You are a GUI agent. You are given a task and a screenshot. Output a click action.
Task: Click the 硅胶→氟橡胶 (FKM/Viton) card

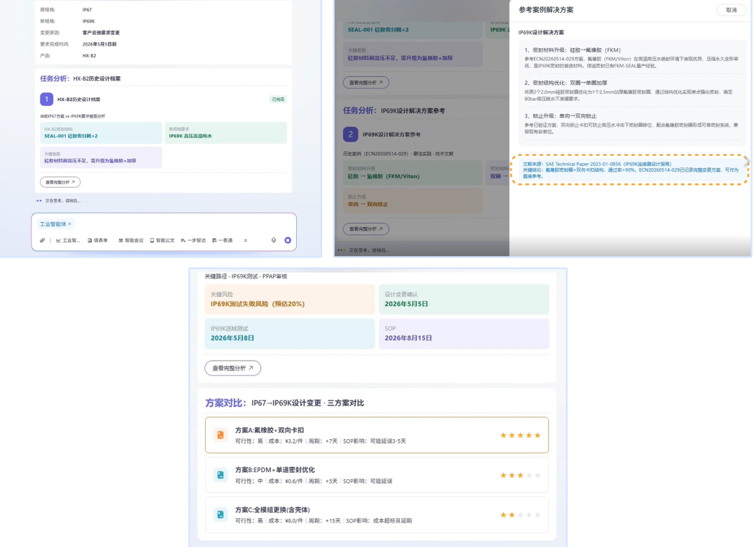pyautogui.click(x=414, y=173)
